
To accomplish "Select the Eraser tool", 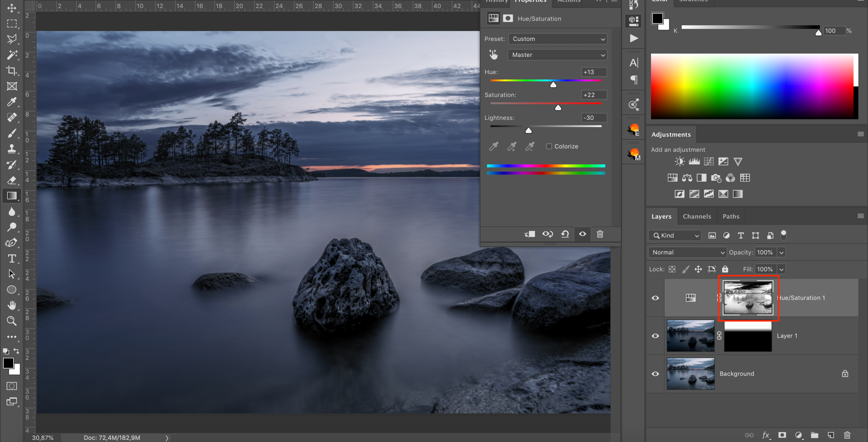I will click(x=12, y=180).
